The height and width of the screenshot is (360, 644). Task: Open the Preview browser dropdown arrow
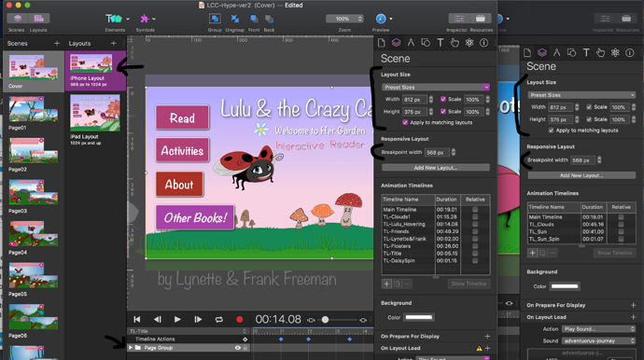(x=390, y=19)
